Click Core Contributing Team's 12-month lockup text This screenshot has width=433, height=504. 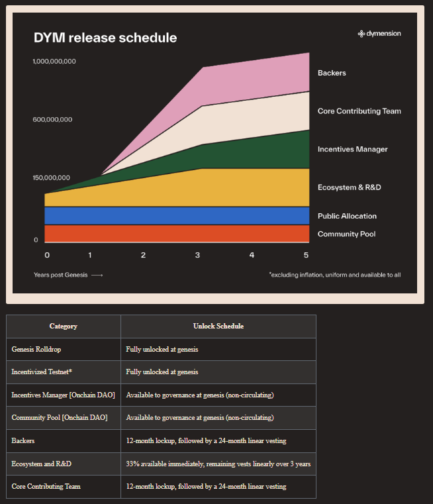pos(206,487)
